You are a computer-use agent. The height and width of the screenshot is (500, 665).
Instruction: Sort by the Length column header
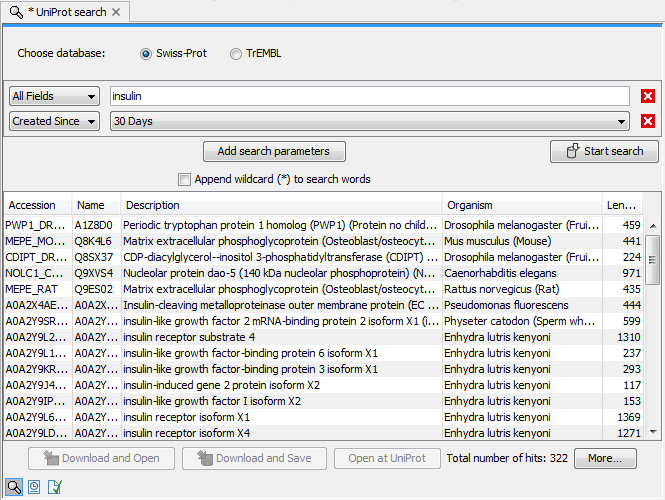tap(622, 206)
